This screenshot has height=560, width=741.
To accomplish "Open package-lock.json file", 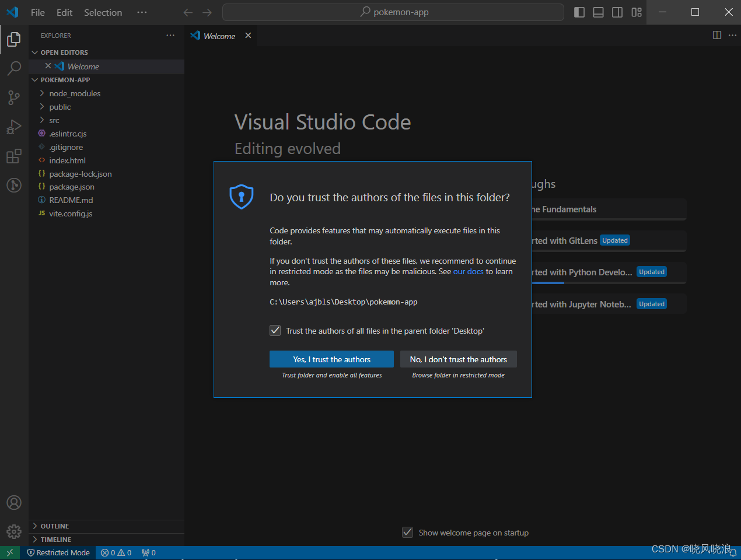I will [x=107, y=174].
